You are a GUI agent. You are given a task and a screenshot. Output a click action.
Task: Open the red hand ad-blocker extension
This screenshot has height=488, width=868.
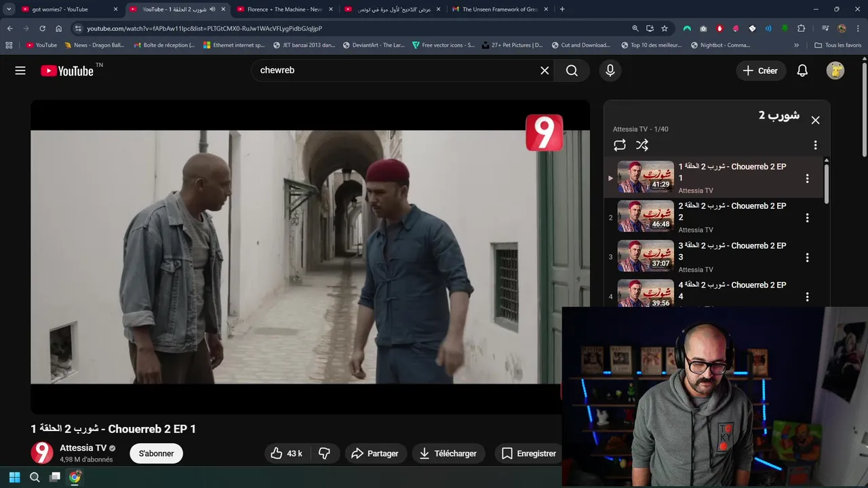point(719,28)
